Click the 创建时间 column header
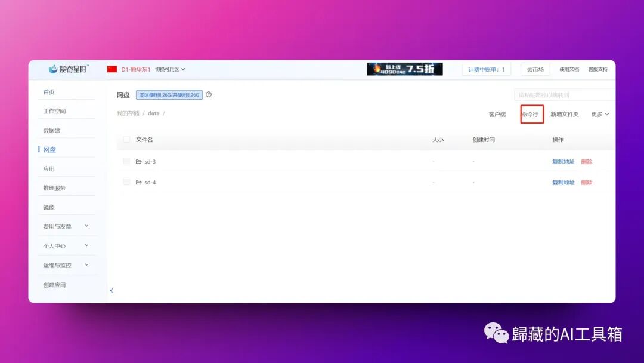Viewport: 644px width, 363px height. [484, 140]
